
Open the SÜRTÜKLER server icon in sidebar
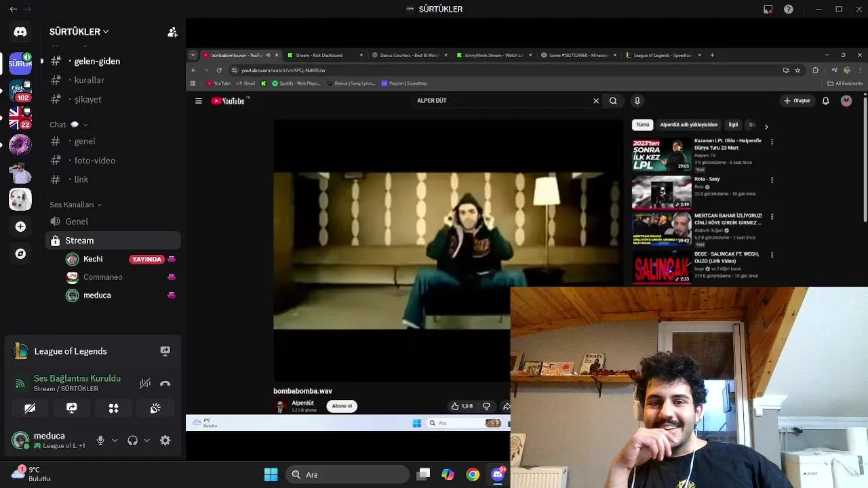[x=20, y=63]
